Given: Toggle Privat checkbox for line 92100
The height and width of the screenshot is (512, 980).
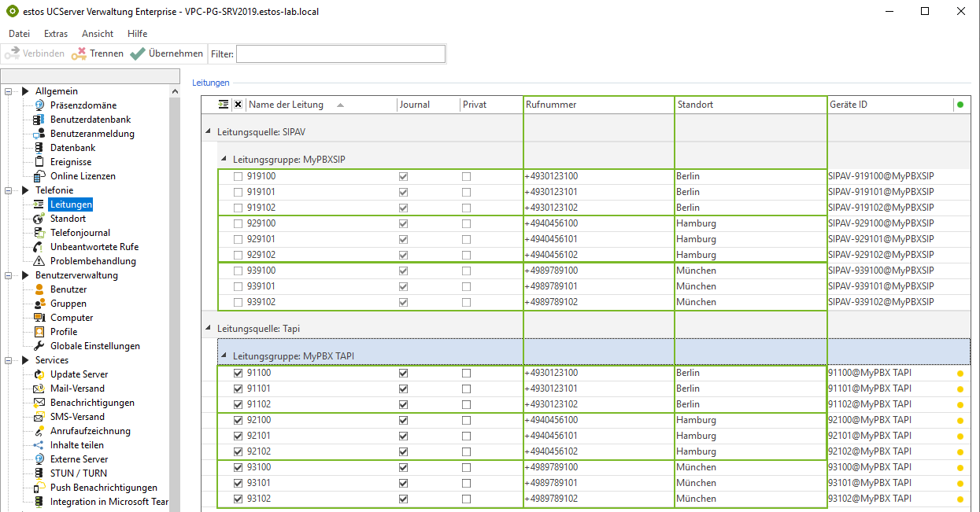Looking at the screenshot, I should pyautogui.click(x=466, y=420).
